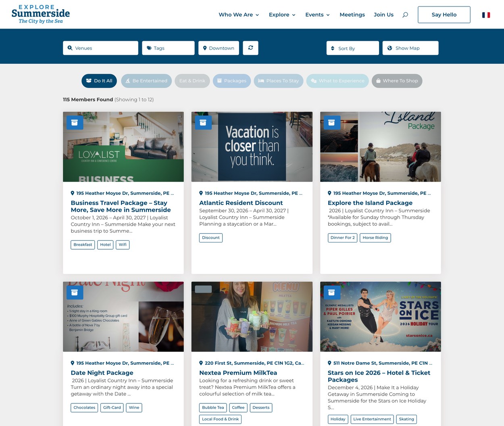Image resolution: width=504 pixels, height=426 pixels.
Task: Click the Gift-Card tag
Action: click(x=112, y=407)
